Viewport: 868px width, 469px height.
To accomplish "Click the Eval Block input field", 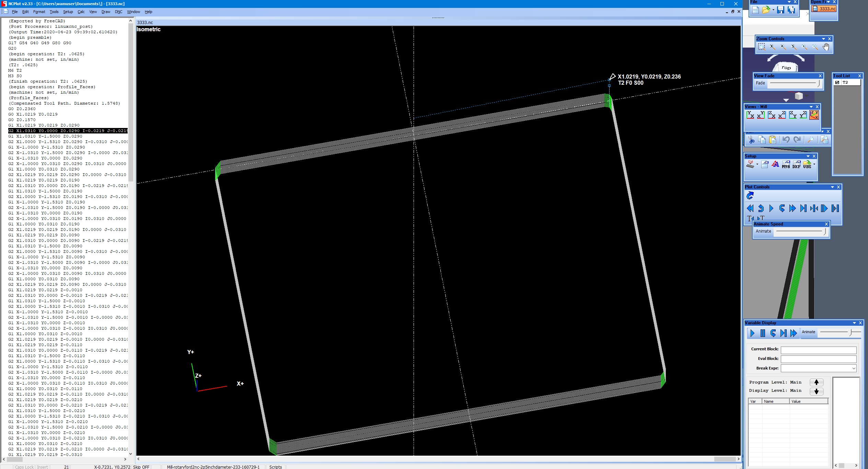I will pyautogui.click(x=819, y=359).
